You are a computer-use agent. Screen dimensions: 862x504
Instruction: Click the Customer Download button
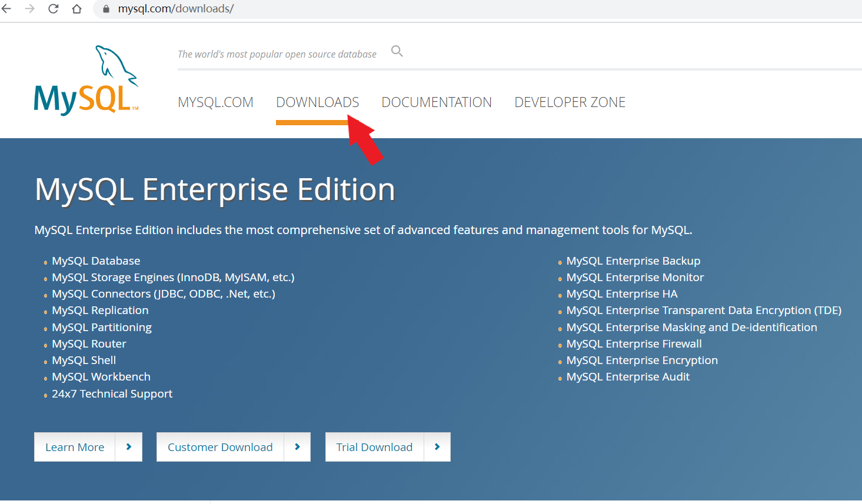click(x=220, y=447)
